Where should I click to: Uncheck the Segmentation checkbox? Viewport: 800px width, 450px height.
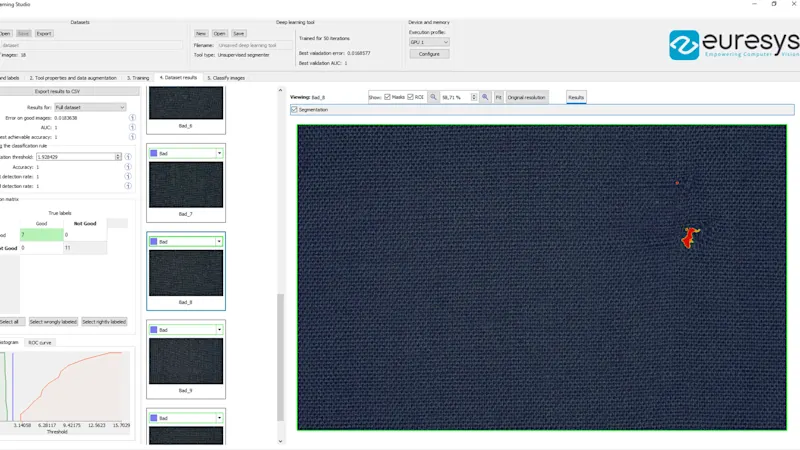click(294, 110)
